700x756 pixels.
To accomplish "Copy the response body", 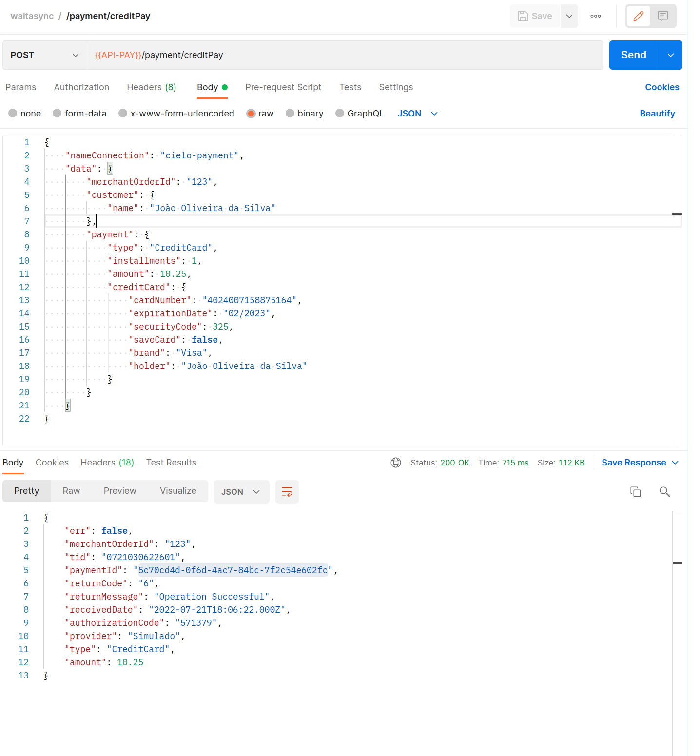I will (635, 492).
